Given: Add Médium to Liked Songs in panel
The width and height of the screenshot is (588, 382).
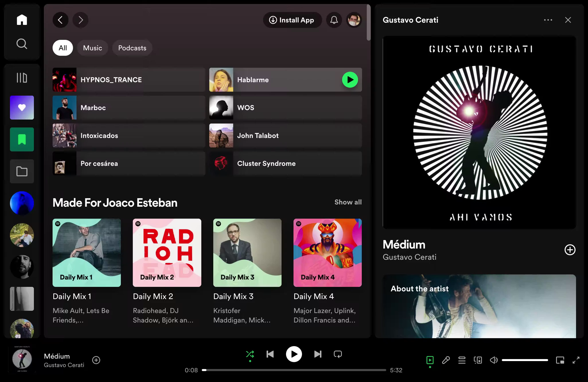Looking at the screenshot, I should pyautogui.click(x=570, y=250).
